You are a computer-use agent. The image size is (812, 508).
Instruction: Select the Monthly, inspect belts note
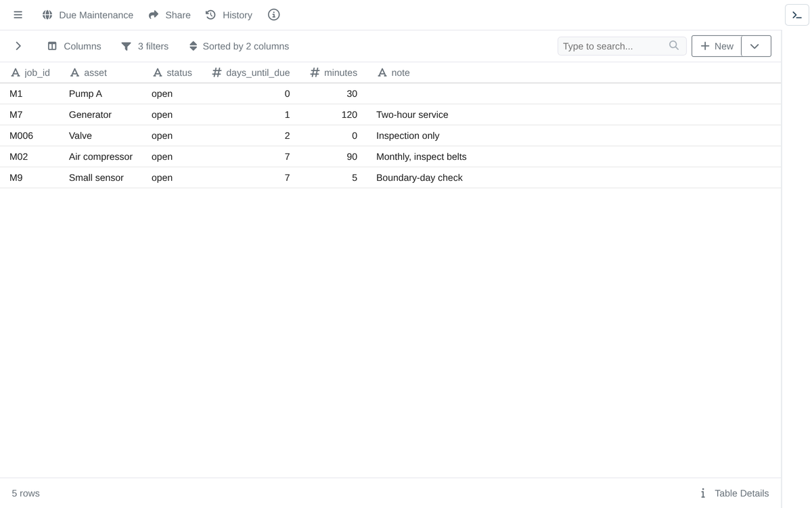click(x=421, y=156)
